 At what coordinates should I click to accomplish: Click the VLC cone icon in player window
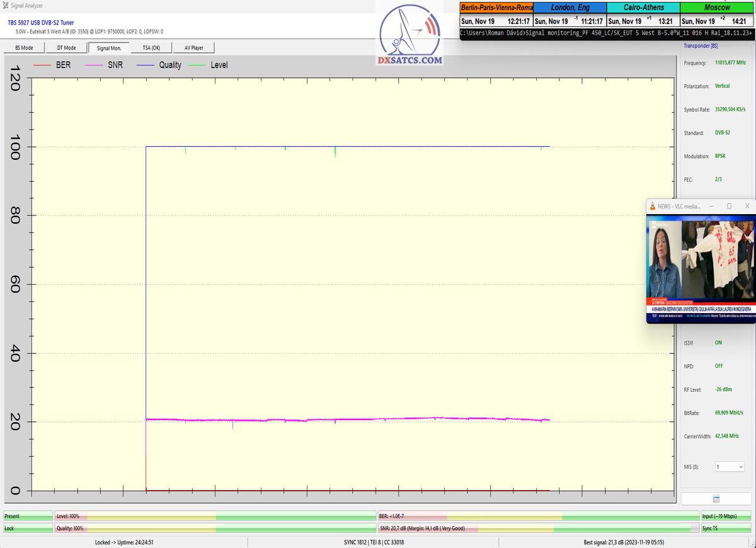click(x=652, y=206)
